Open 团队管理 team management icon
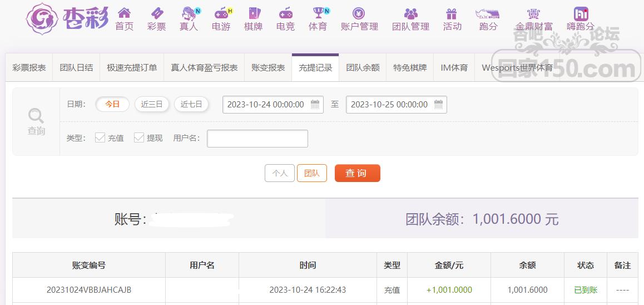Viewport: 644px width, 305px height. click(x=411, y=13)
